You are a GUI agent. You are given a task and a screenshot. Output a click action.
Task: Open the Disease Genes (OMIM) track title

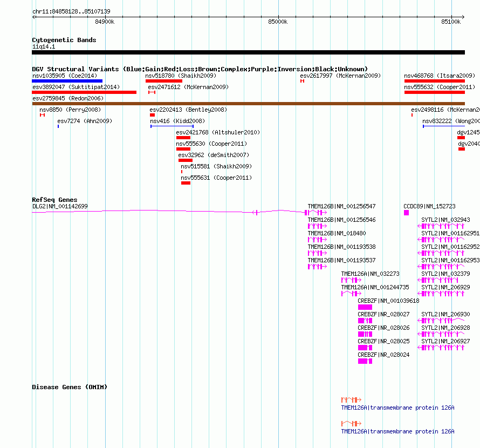(x=70, y=386)
